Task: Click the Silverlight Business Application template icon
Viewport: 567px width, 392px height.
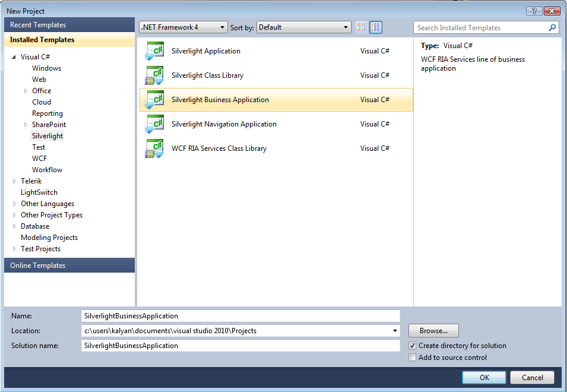Action: [x=154, y=99]
